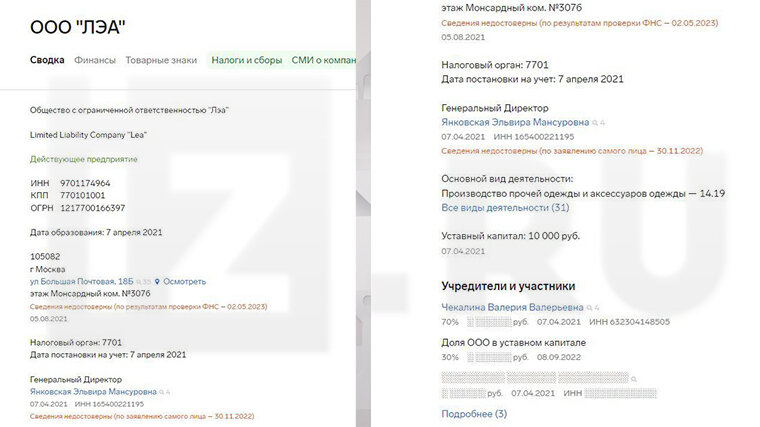Click Доля ООО в уставном капитале text
760x427 pixels.
point(513,343)
